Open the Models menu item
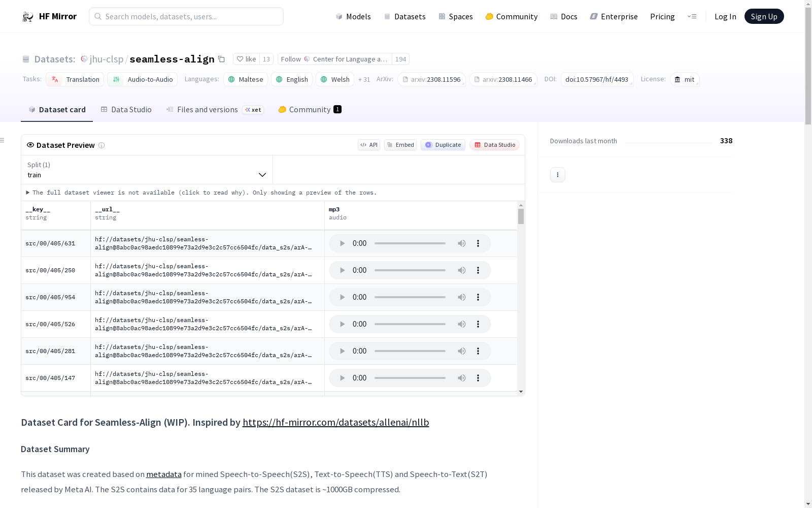The image size is (812, 508). point(353,17)
